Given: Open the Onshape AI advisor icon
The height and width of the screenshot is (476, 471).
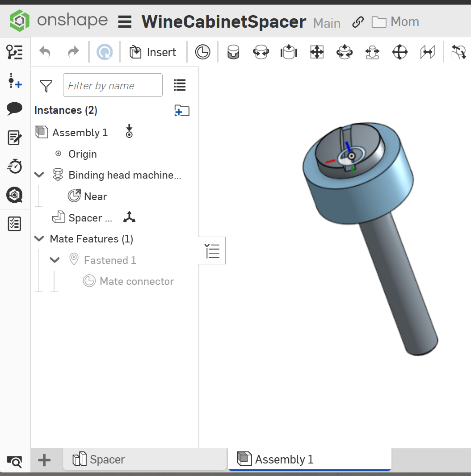Looking at the screenshot, I should [15, 195].
